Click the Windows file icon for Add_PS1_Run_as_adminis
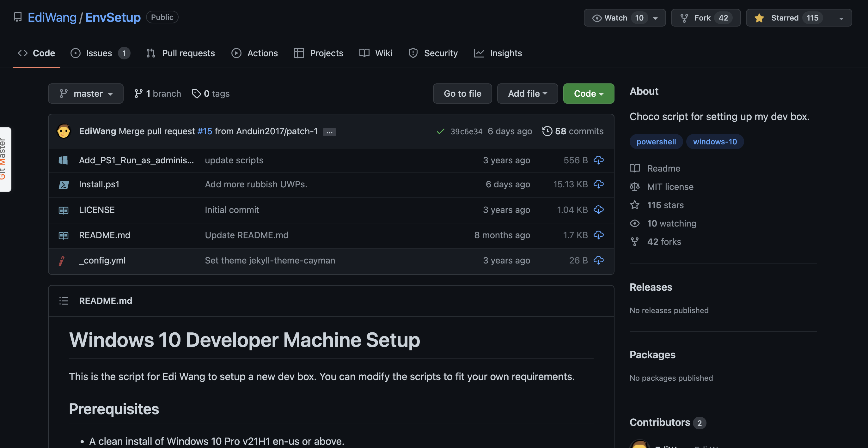The width and height of the screenshot is (868, 448). click(63, 160)
